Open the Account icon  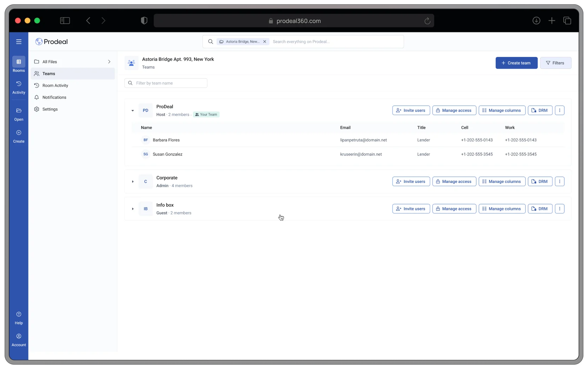pyautogui.click(x=19, y=336)
